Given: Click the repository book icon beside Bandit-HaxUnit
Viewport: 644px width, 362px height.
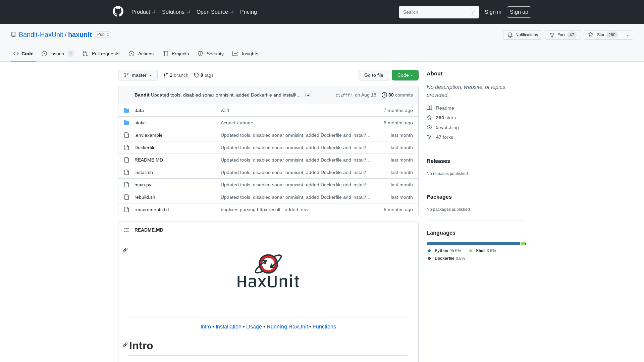Looking at the screenshot, I should pos(13,35).
